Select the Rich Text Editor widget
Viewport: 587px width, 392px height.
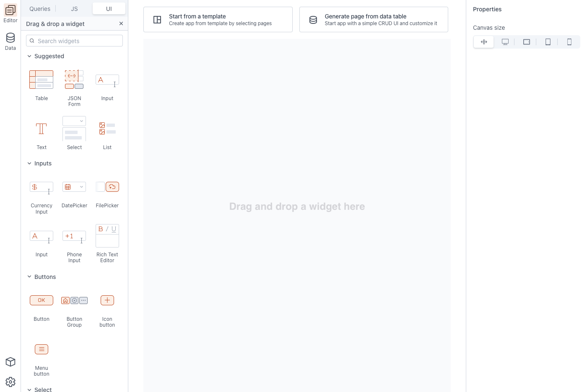point(107,236)
